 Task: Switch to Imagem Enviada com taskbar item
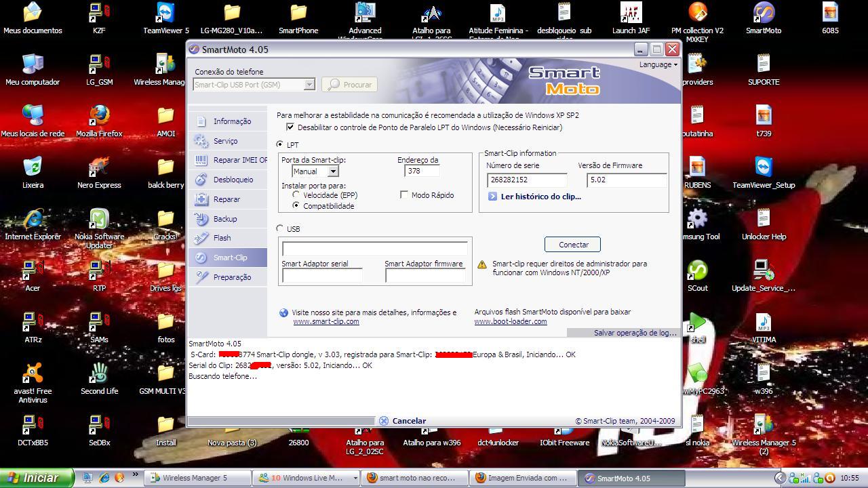tap(524, 478)
